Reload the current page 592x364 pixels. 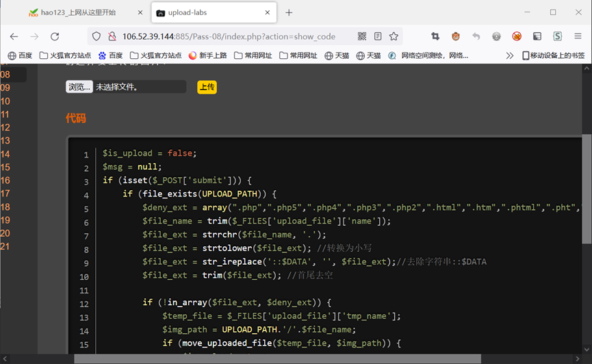click(55, 36)
